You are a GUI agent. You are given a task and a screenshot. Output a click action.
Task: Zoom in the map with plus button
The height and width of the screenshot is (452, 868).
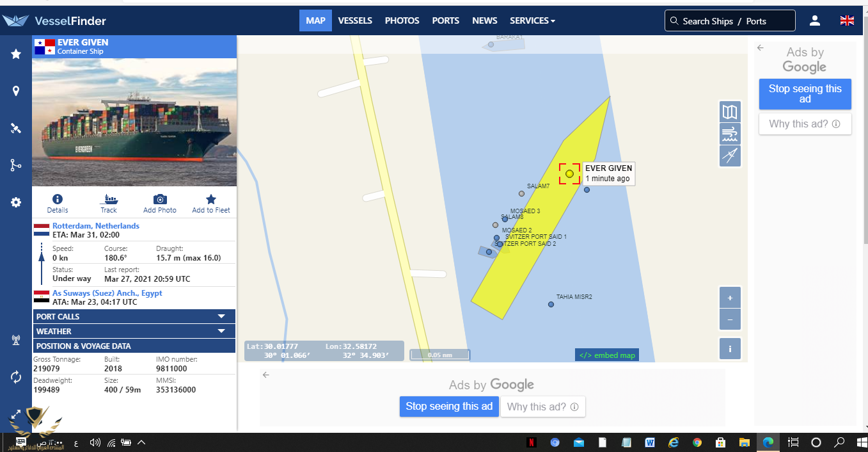pos(730,298)
